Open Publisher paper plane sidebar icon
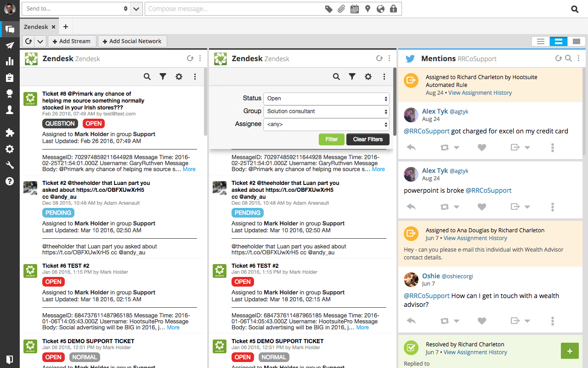The width and height of the screenshot is (588, 368). click(10, 46)
